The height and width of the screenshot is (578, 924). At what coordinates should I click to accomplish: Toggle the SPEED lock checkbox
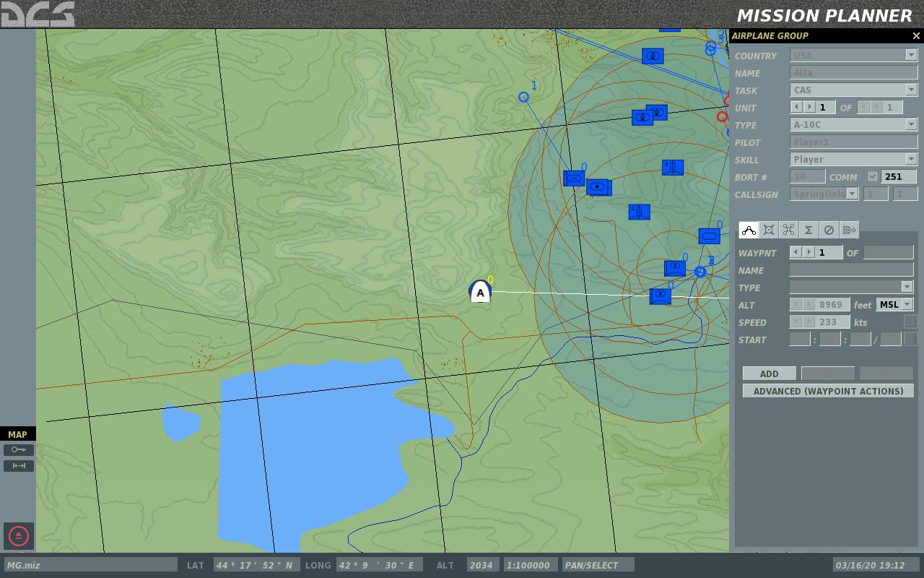[x=910, y=322]
